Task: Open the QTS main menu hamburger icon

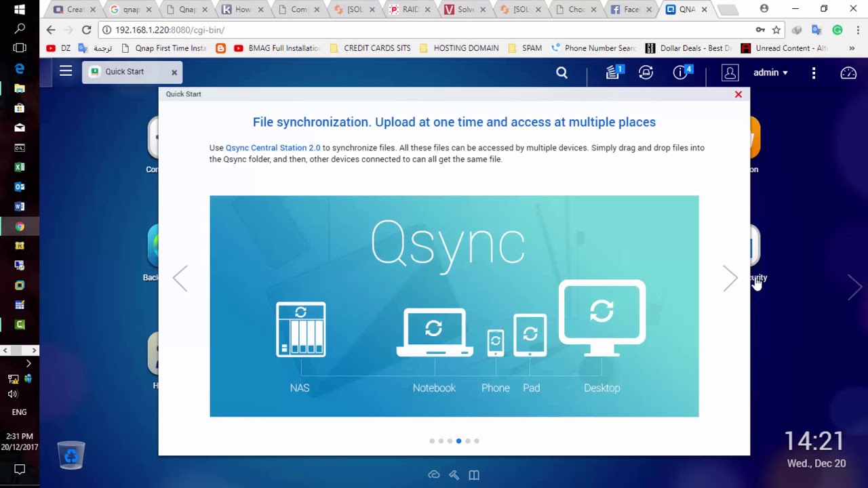Action: 66,71
